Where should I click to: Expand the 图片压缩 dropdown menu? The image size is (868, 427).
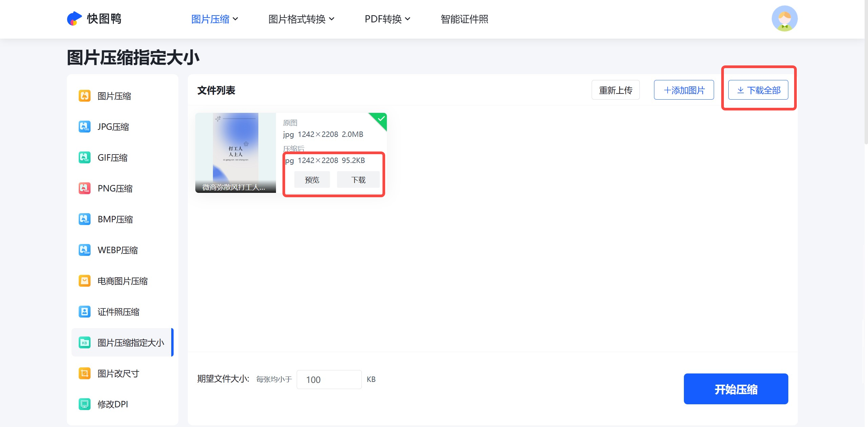click(214, 19)
